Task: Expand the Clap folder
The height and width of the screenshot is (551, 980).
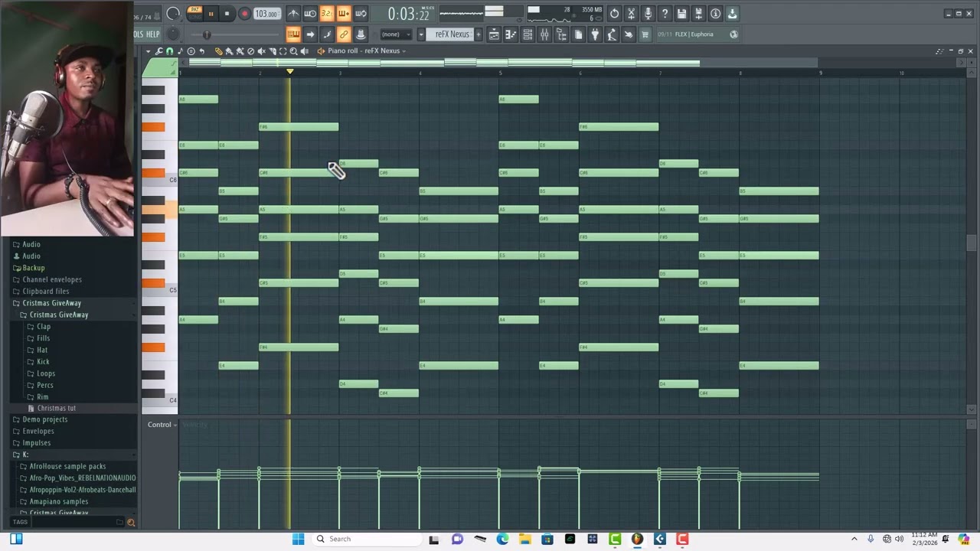Action: click(x=43, y=327)
